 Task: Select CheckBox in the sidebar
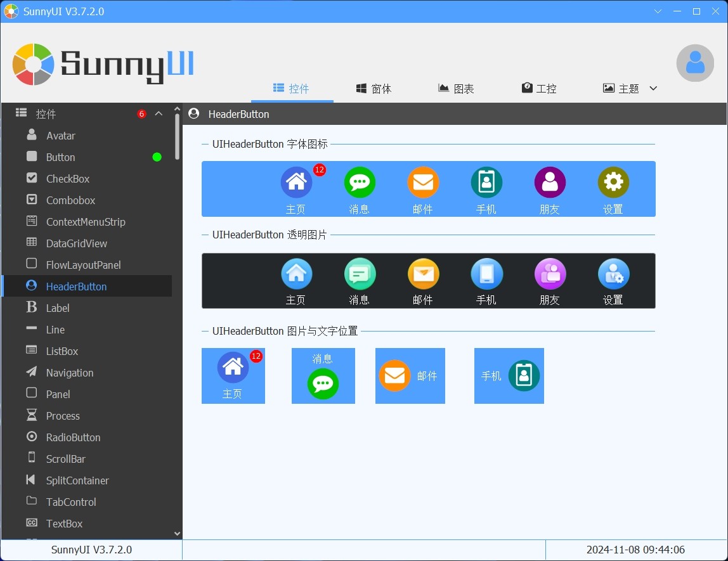pos(68,179)
